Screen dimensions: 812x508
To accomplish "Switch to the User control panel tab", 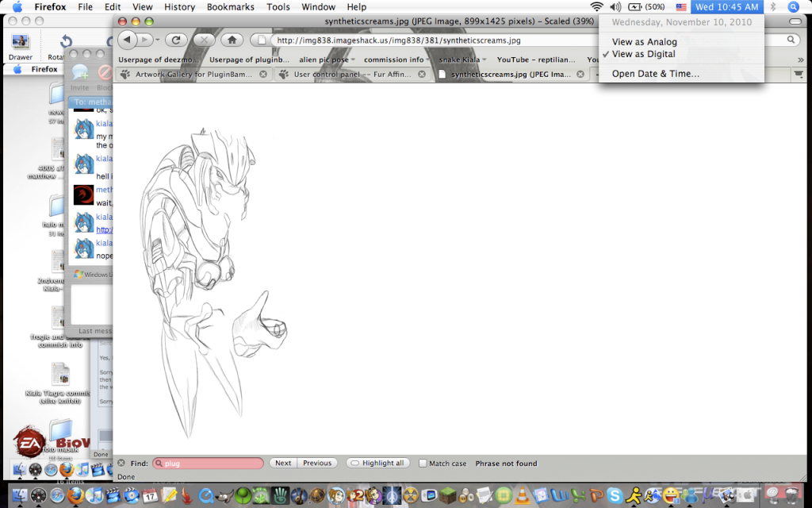I will (352, 74).
